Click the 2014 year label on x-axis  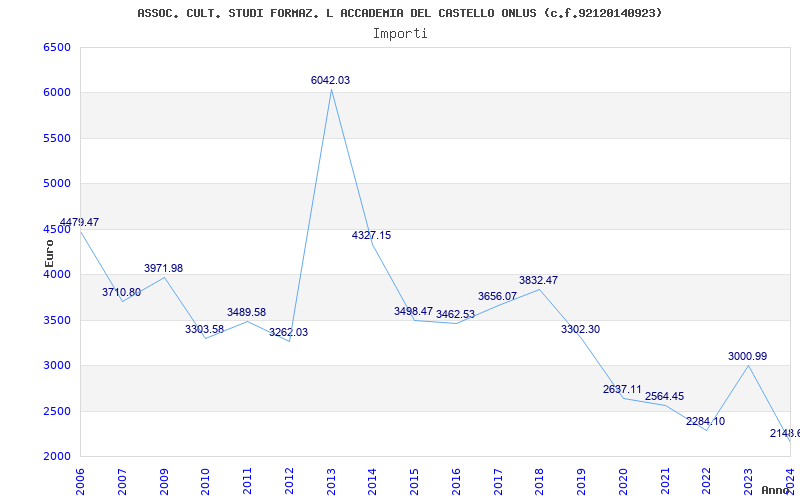tap(372, 481)
